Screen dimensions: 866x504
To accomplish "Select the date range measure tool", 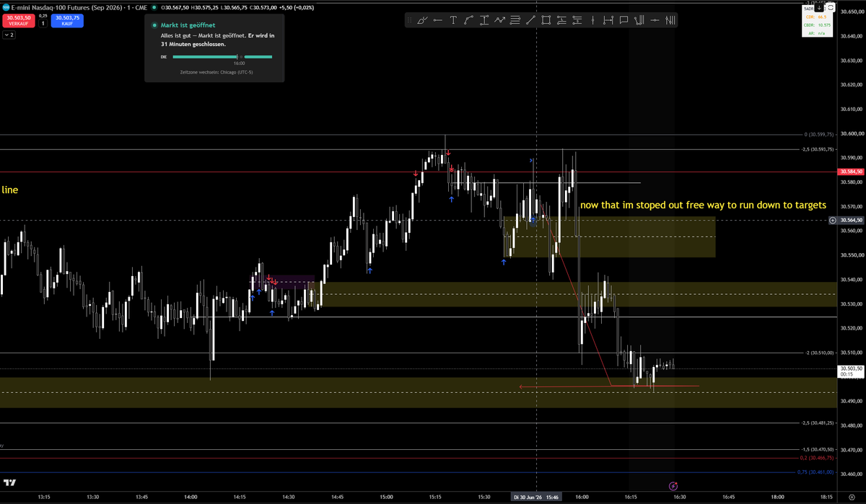I will 608,20.
